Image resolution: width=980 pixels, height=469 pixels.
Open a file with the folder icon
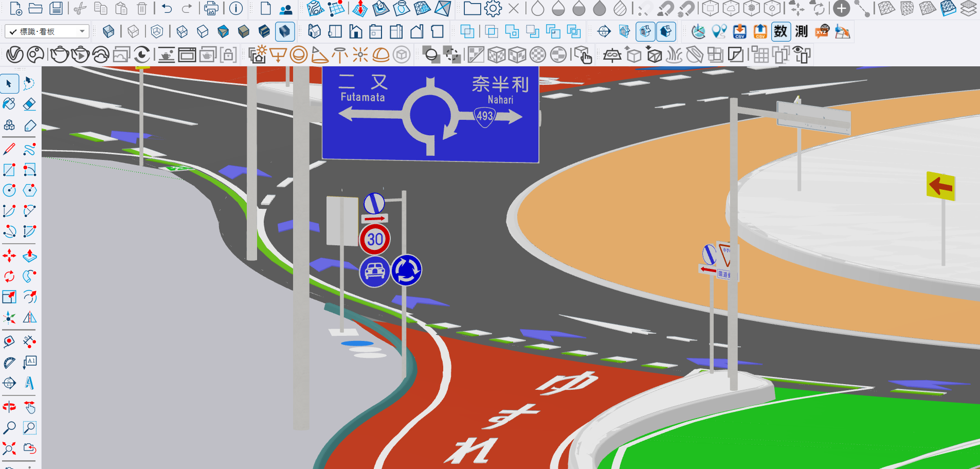pyautogui.click(x=35, y=8)
